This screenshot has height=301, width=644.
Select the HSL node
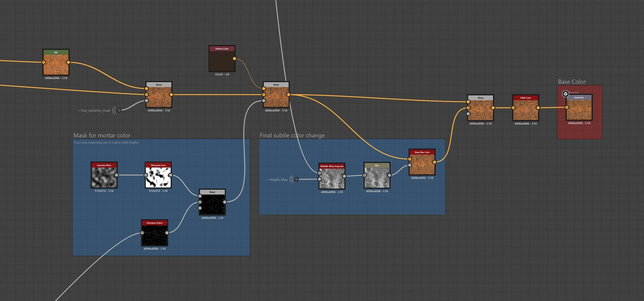[56, 64]
